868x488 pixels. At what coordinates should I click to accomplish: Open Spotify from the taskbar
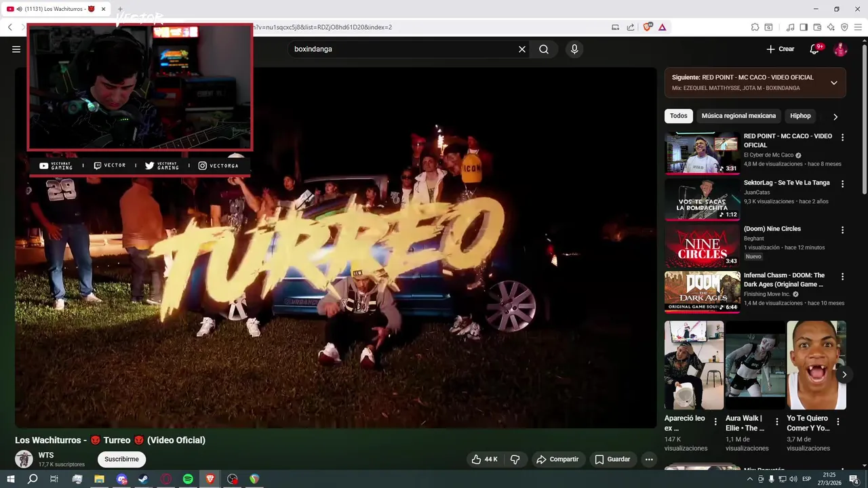point(188,479)
